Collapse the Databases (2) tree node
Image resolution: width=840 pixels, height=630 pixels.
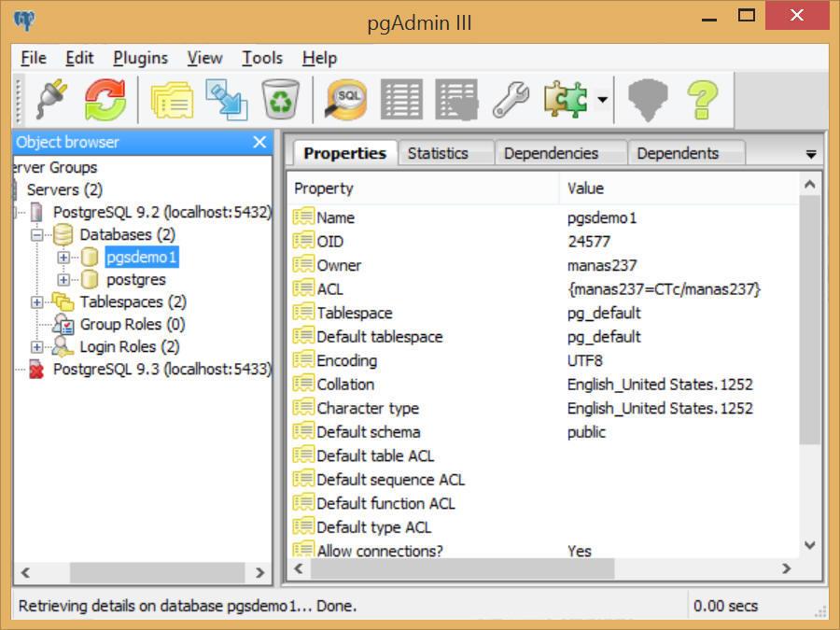(37, 234)
